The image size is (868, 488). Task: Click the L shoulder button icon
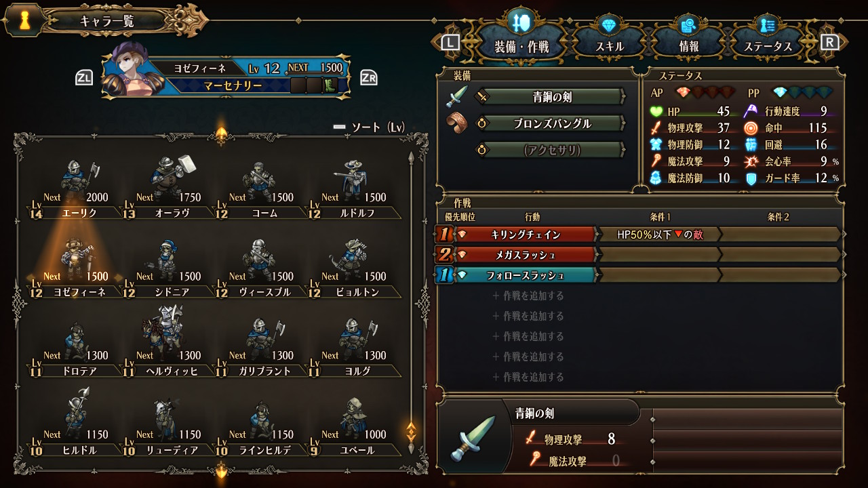pyautogui.click(x=450, y=43)
